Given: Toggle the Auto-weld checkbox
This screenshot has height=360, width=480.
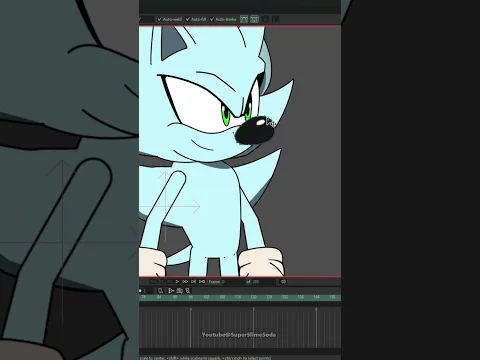Looking at the screenshot, I should 160,19.
